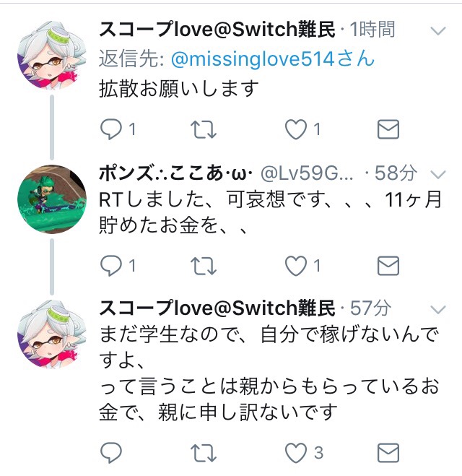Send the 拡散お願いします tweet via direct message
462x476 pixels.
tap(388, 129)
